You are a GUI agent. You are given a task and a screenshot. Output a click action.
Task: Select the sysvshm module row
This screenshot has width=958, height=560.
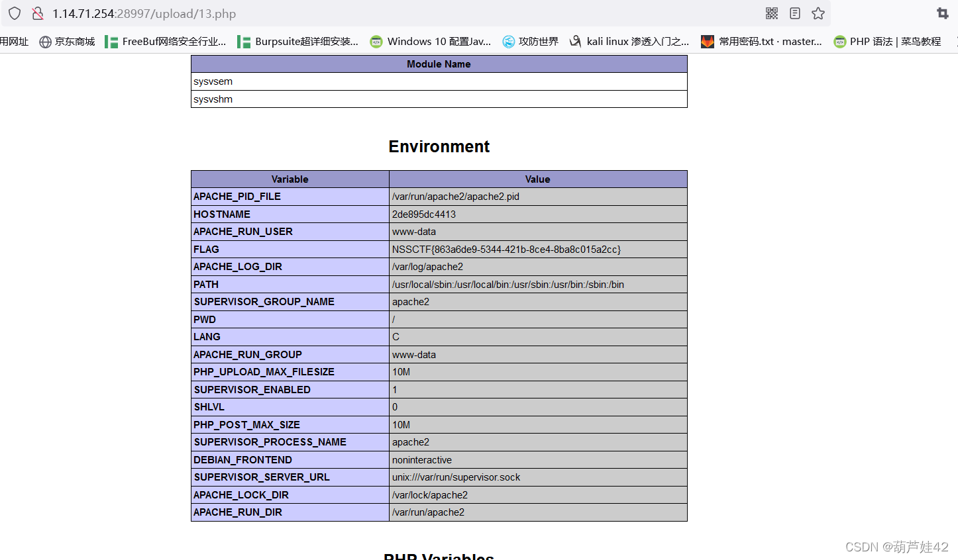pyautogui.click(x=439, y=99)
